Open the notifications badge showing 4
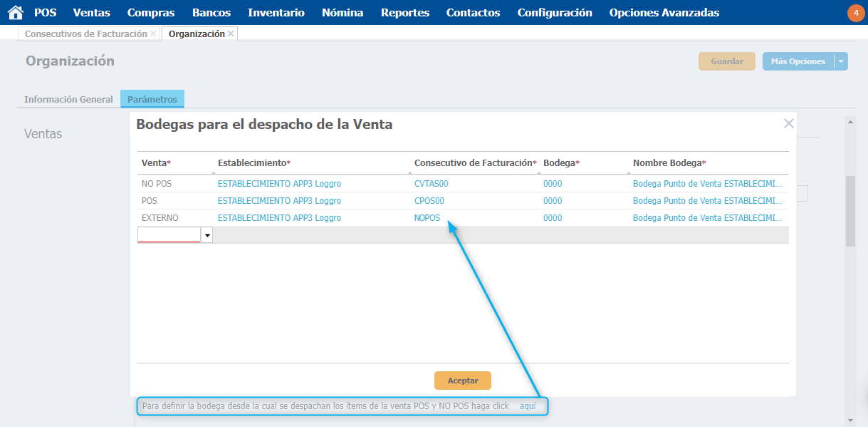 point(855,13)
